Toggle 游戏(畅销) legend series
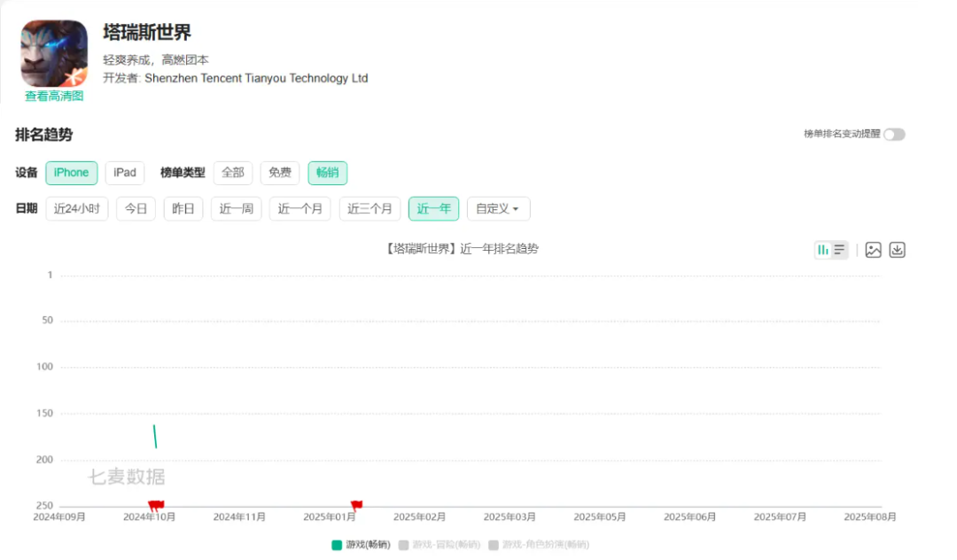The width and height of the screenshot is (957, 560). 361,544
